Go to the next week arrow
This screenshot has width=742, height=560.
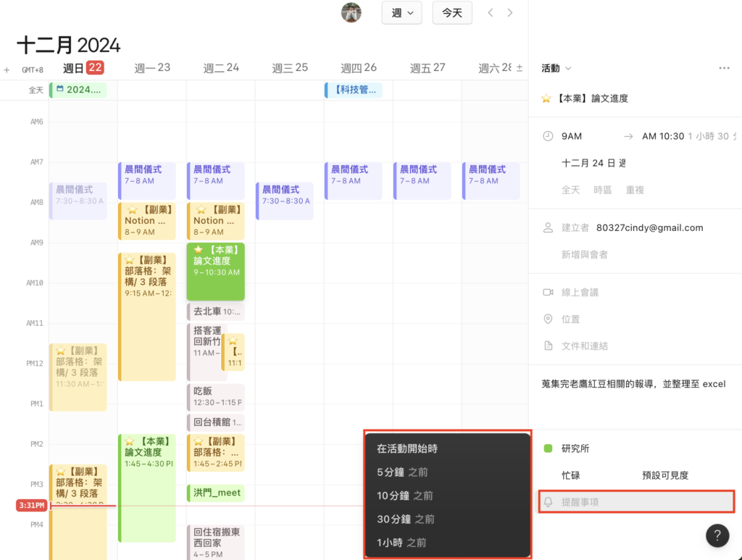tap(510, 13)
